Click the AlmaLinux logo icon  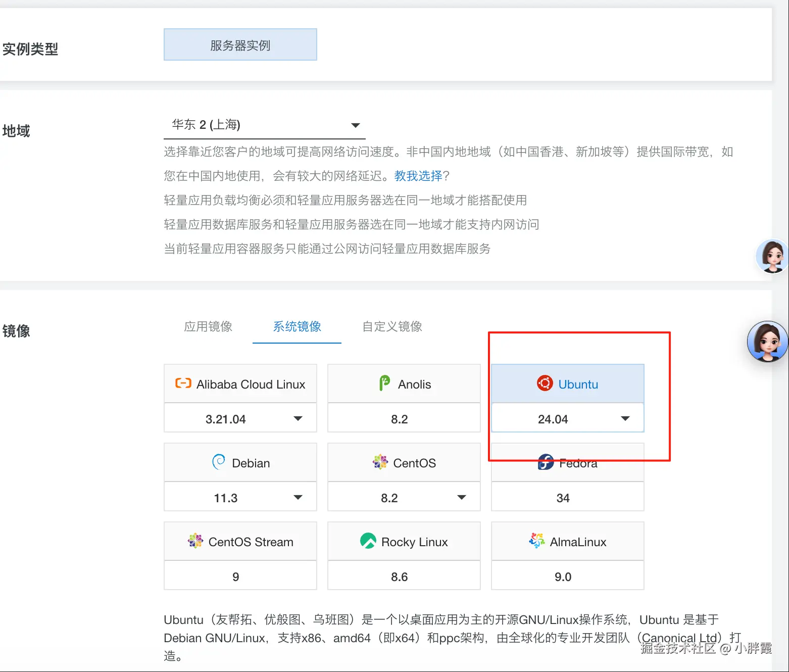pyautogui.click(x=537, y=541)
